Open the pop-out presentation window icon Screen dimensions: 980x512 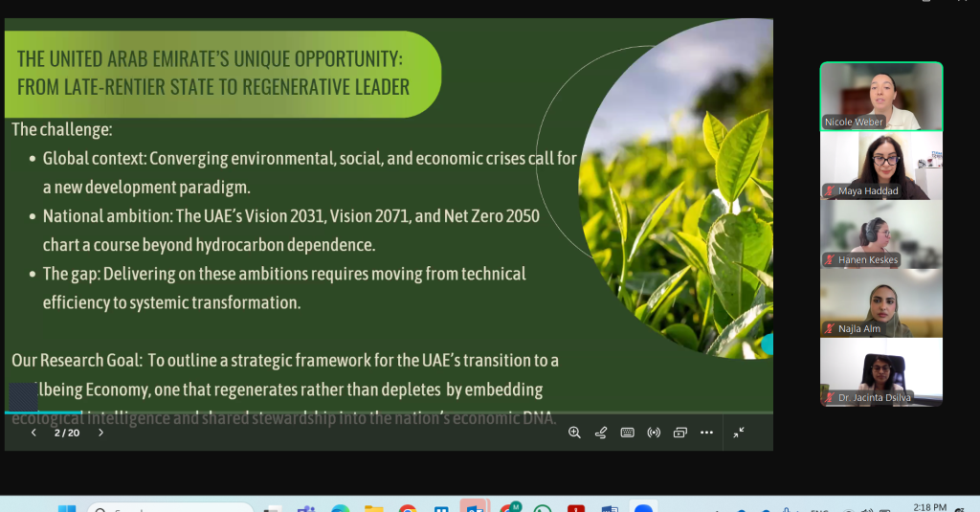(680, 433)
